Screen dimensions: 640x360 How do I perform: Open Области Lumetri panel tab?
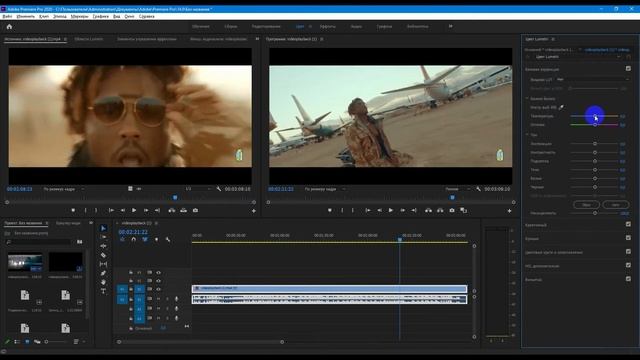[x=89, y=39]
